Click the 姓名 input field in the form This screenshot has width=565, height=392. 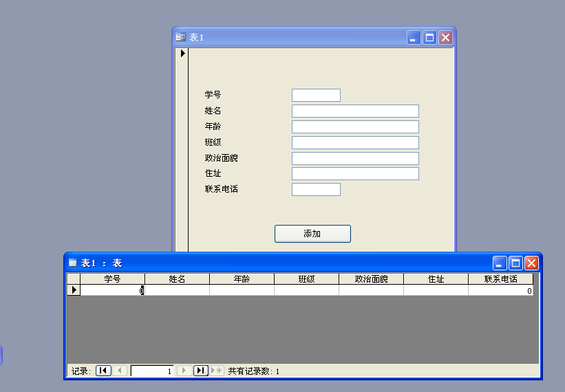point(355,111)
